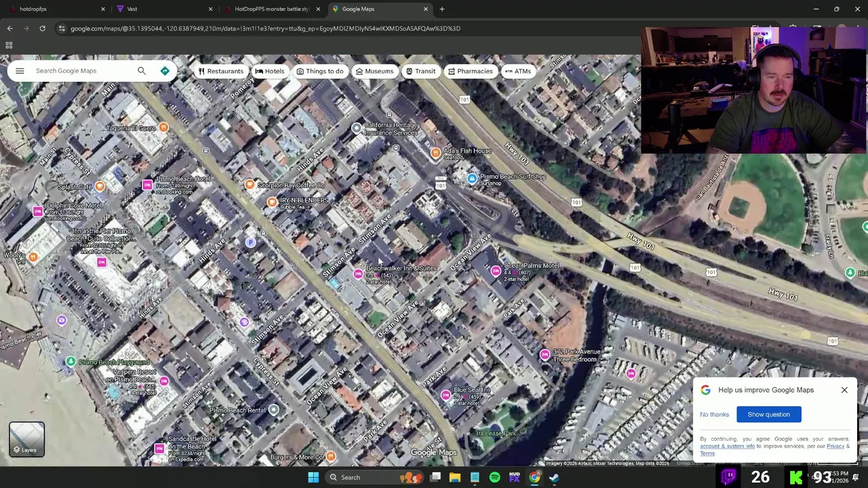Viewport: 868px width, 488px height.
Task: Click the Ada's Fish House restaurant pin
Action: [x=435, y=153]
